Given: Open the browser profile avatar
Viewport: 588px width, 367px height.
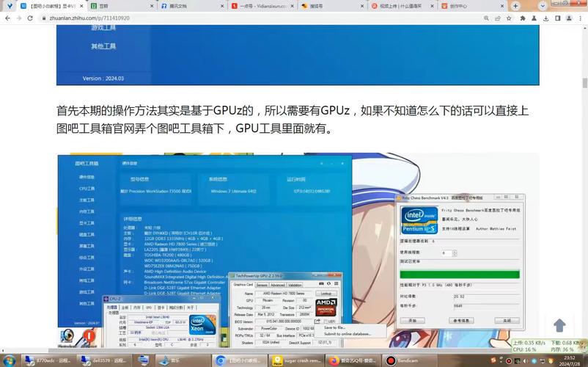Looking at the screenshot, I should 569,18.
